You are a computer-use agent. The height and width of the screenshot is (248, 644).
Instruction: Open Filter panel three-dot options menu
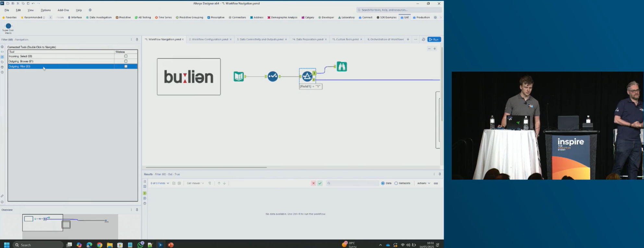click(x=131, y=40)
